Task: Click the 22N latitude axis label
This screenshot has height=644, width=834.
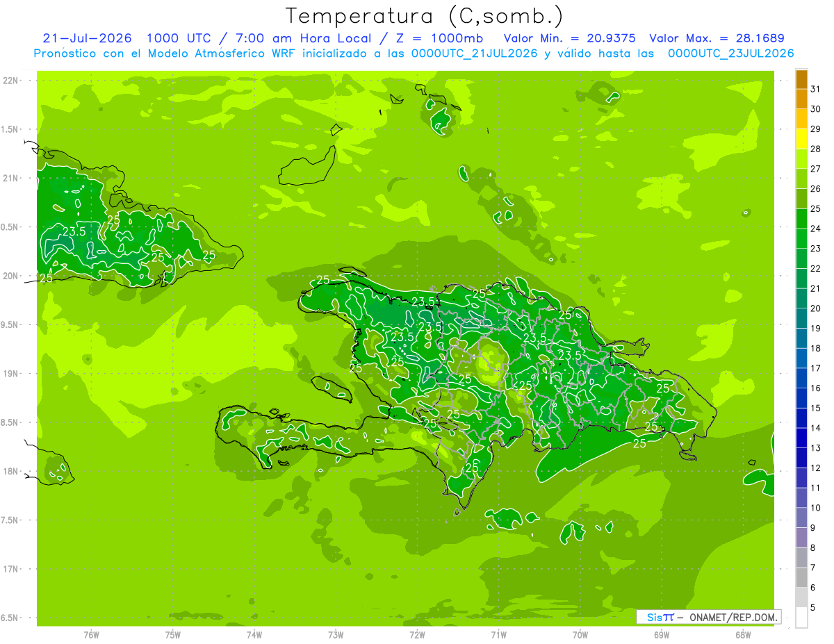Action: pos(12,80)
